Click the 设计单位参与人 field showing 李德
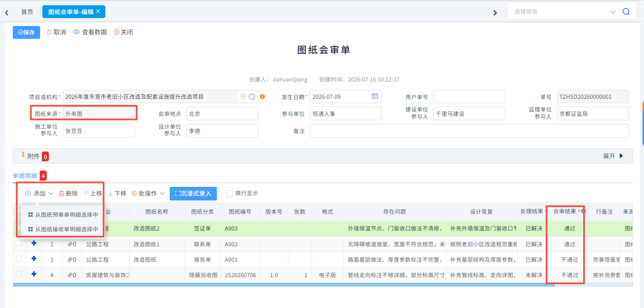Image resolution: width=644 pixels, height=308 pixels. pos(222,130)
